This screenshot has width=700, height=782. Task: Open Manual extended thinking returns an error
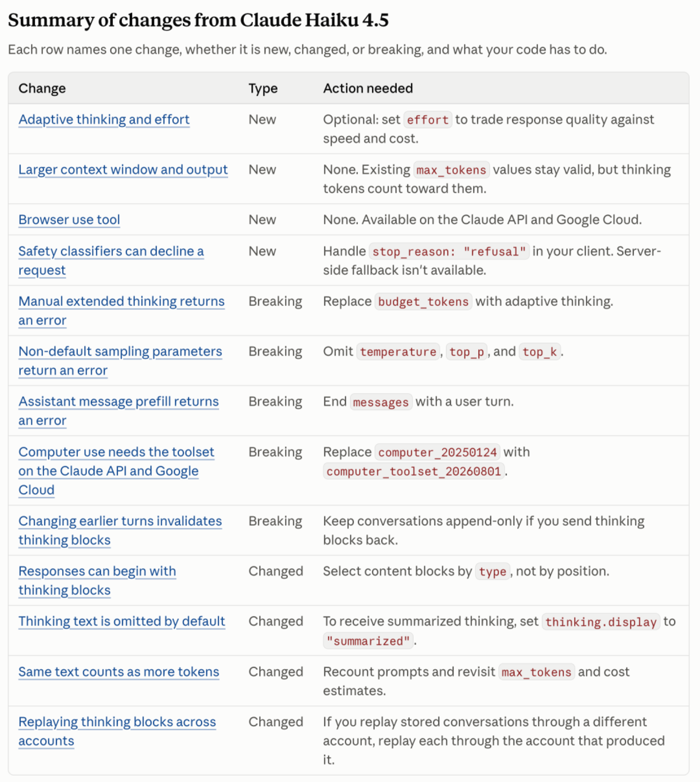point(122,311)
